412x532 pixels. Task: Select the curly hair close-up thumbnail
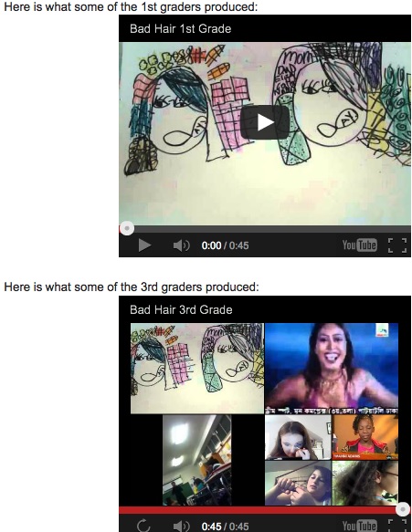365,483
